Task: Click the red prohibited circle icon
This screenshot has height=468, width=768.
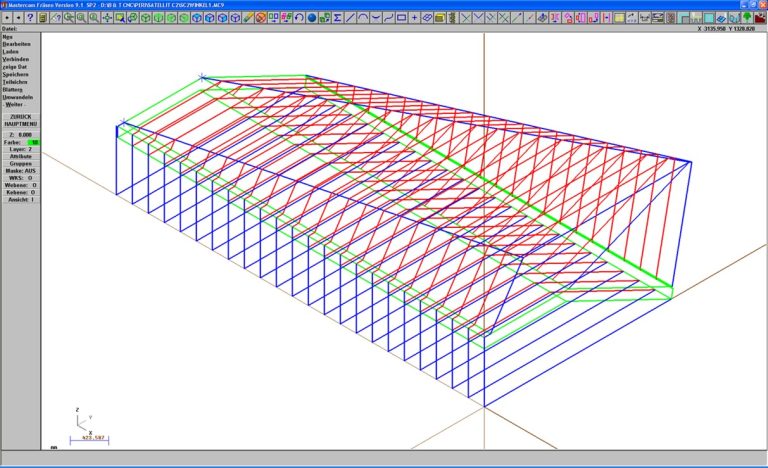Action: pyautogui.click(x=260, y=18)
